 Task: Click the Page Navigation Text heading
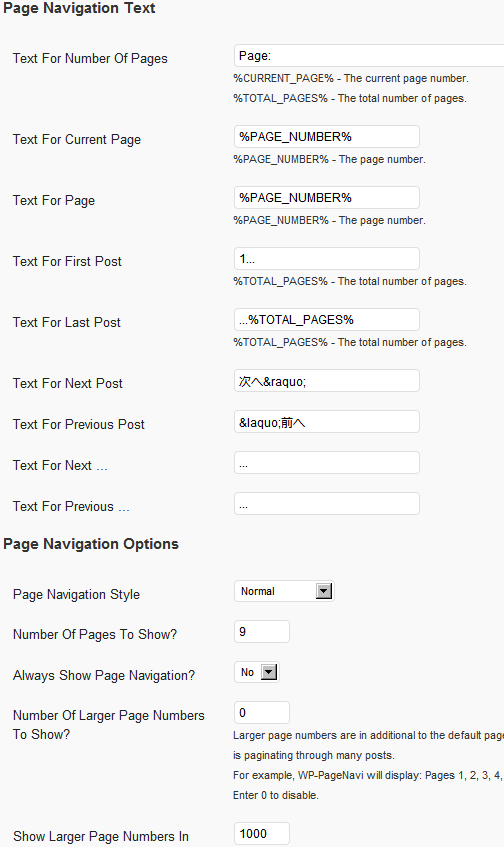[79, 8]
